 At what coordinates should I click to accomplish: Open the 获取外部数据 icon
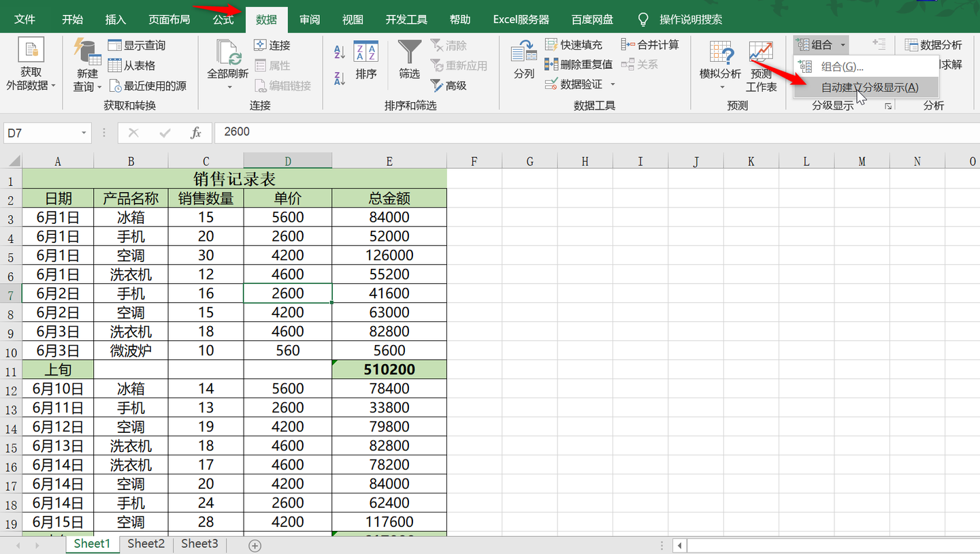pos(31,50)
